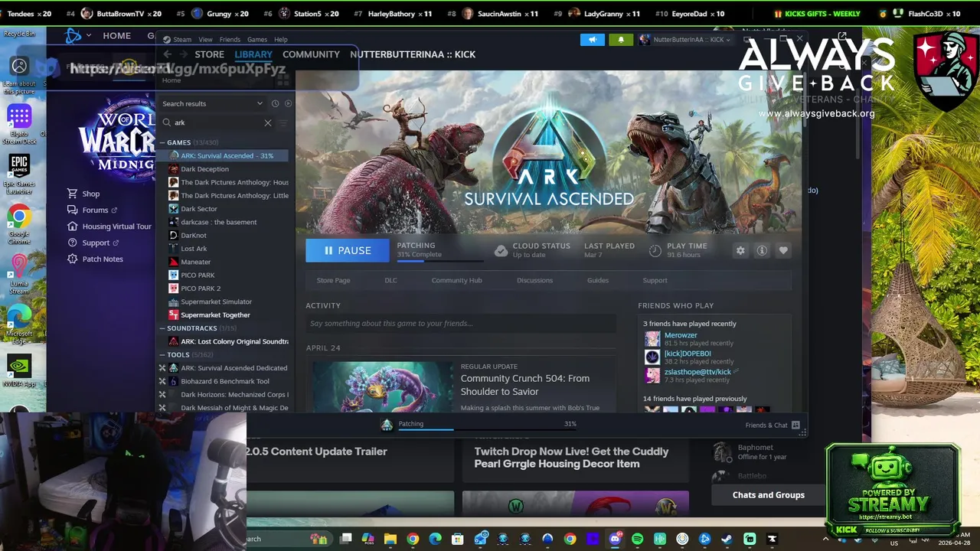Open Guides link
The height and width of the screenshot is (551, 980).
click(x=598, y=280)
